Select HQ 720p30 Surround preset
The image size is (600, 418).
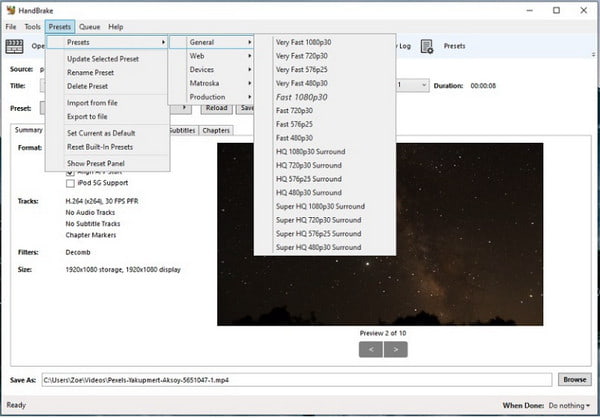325,165
